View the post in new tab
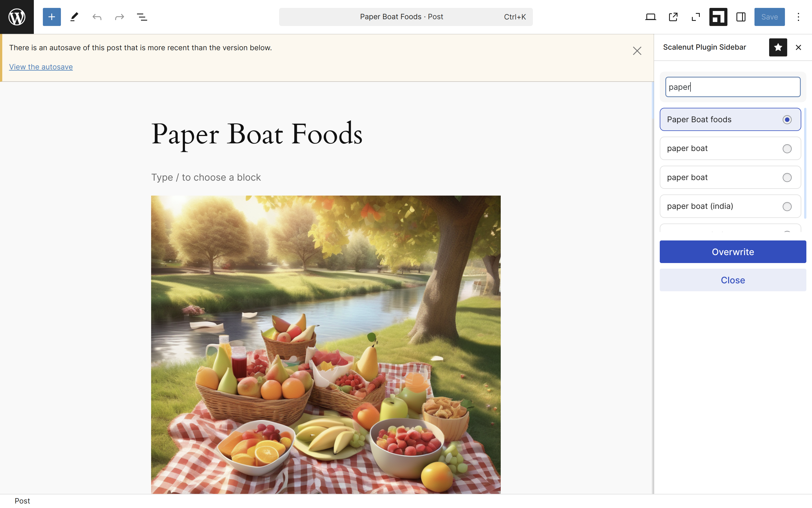The image size is (812, 508). point(673,17)
